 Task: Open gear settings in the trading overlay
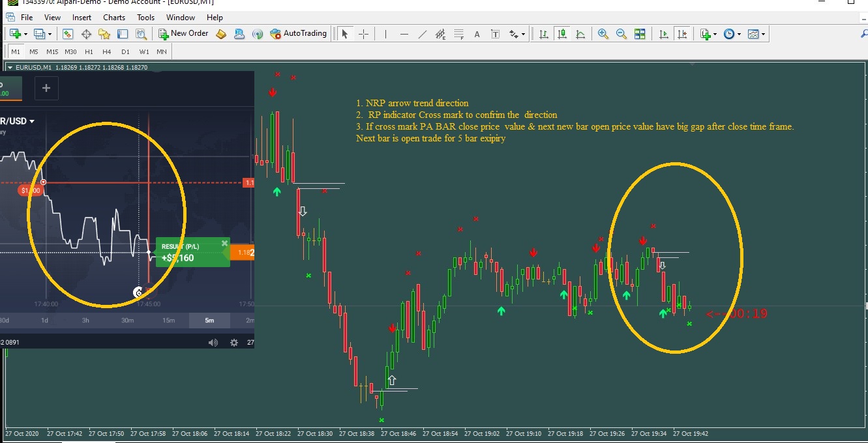point(234,342)
